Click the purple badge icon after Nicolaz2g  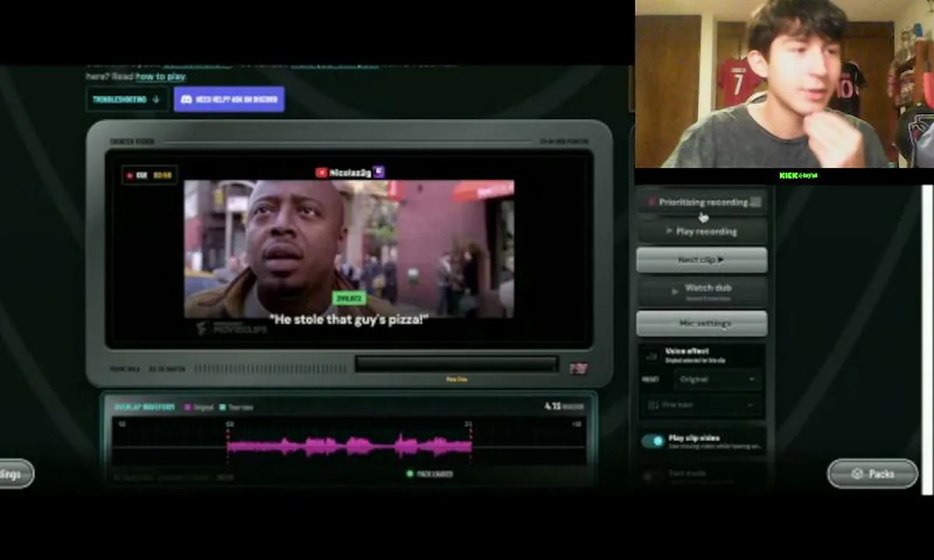coord(379,172)
